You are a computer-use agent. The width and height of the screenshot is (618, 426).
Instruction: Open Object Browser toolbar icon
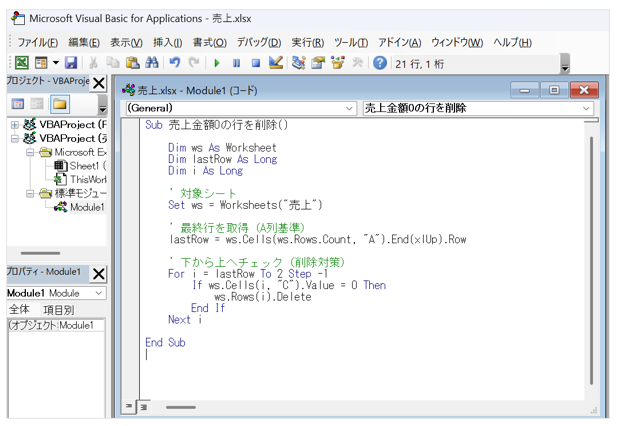click(337, 63)
